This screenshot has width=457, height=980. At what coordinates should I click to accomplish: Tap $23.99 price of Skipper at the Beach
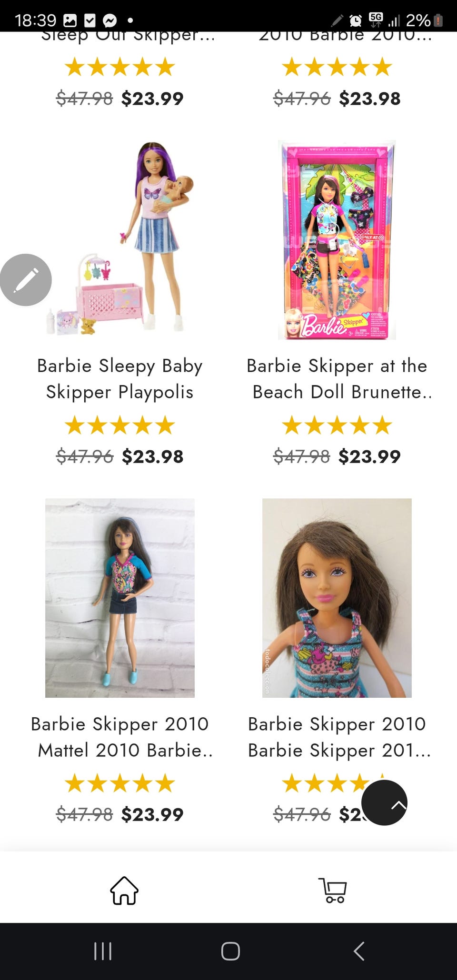369,456
